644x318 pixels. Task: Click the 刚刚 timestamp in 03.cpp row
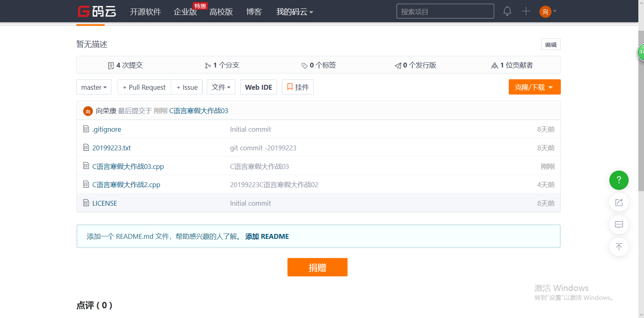click(x=548, y=166)
